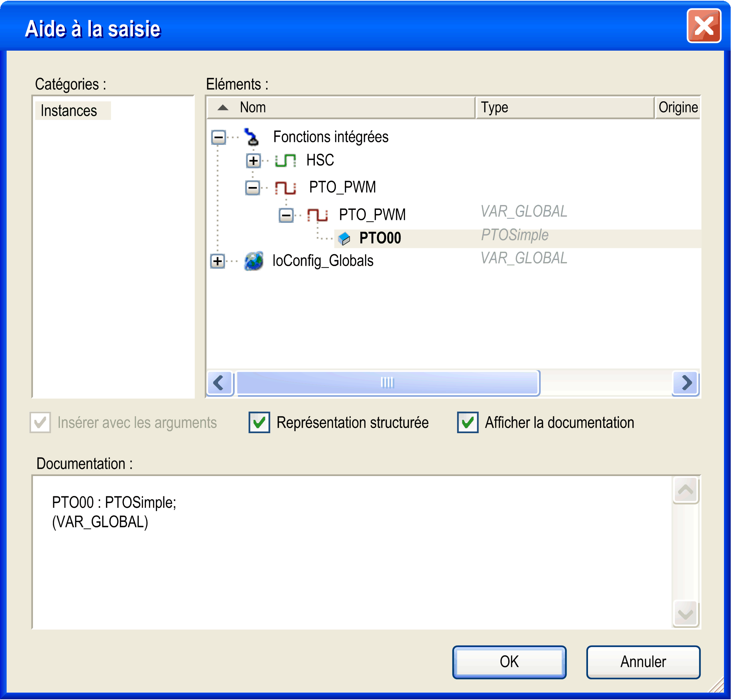Screen dimensions: 731x700
Task: Click the green HSC waveform icon
Action: (x=285, y=161)
